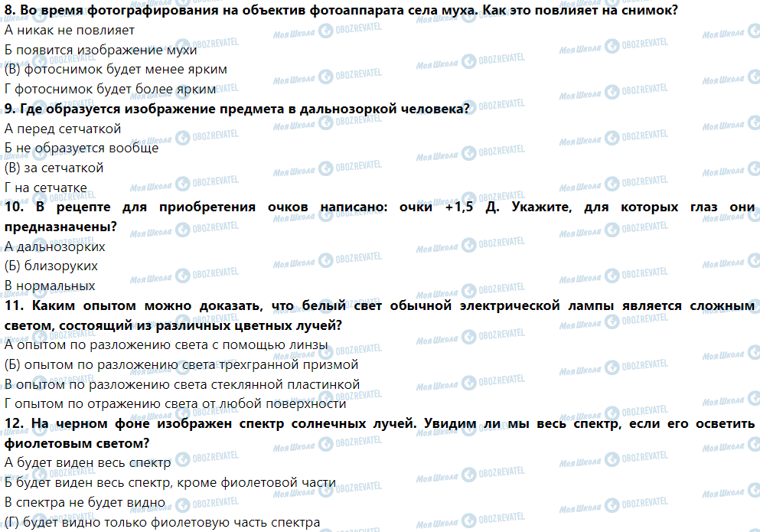This screenshot has width=760, height=532.
Task: Choose 'Б не образуется вообще'
Action: (81, 148)
